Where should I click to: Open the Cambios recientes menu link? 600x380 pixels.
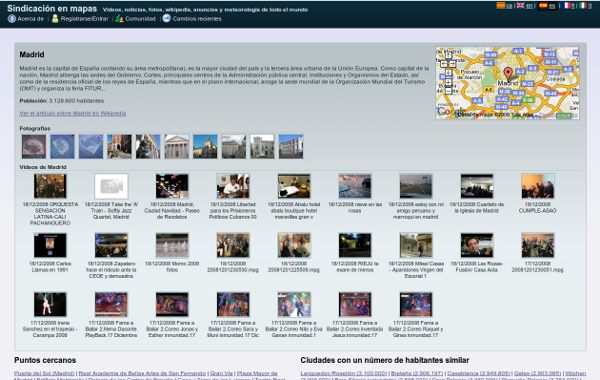pos(197,19)
